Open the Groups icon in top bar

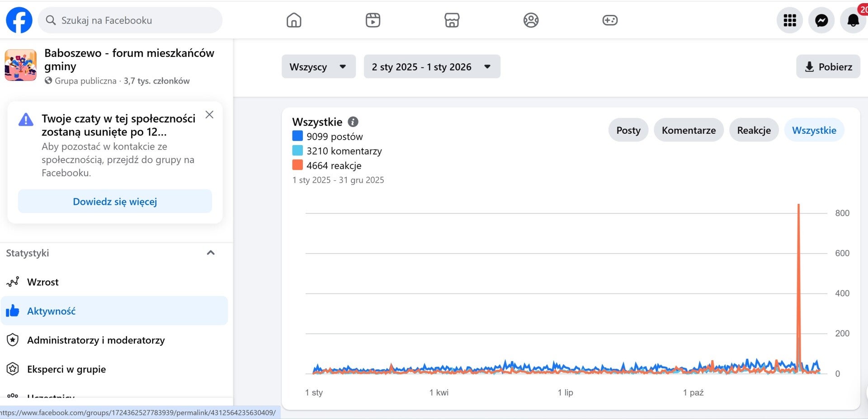[x=531, y=20]
